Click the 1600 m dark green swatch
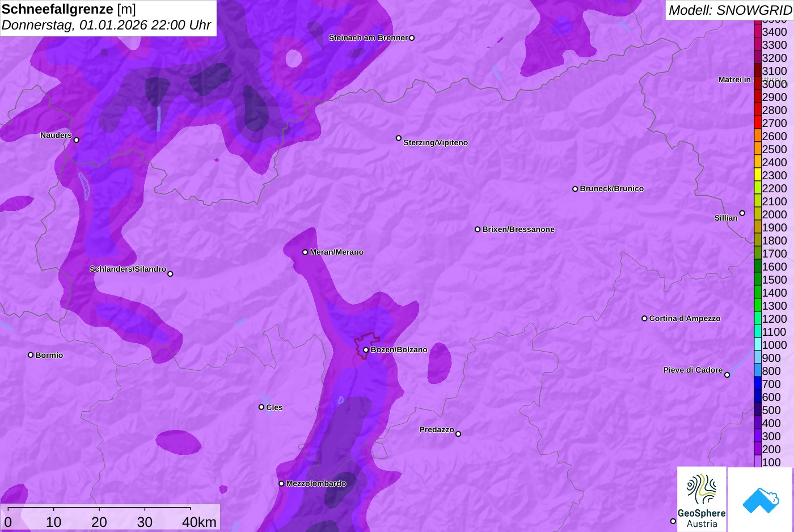The height and width of the screenshot is (532, 794). (758, 267)
